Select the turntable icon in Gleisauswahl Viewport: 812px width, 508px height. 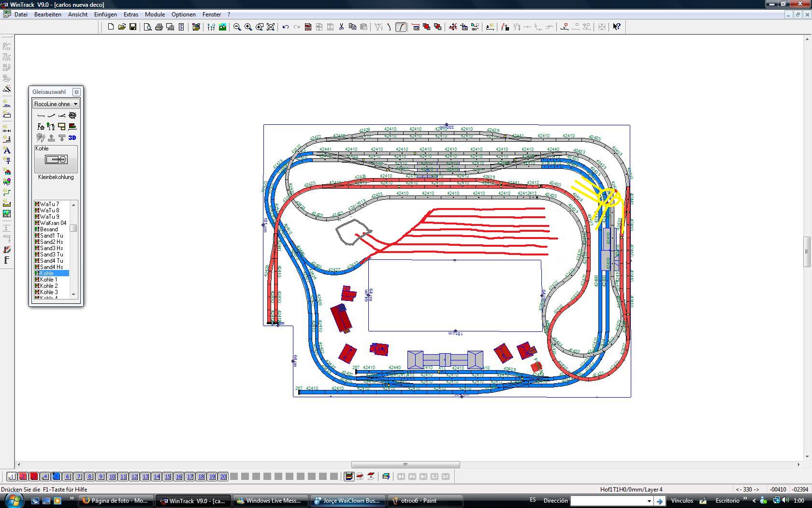click(72, 116)
